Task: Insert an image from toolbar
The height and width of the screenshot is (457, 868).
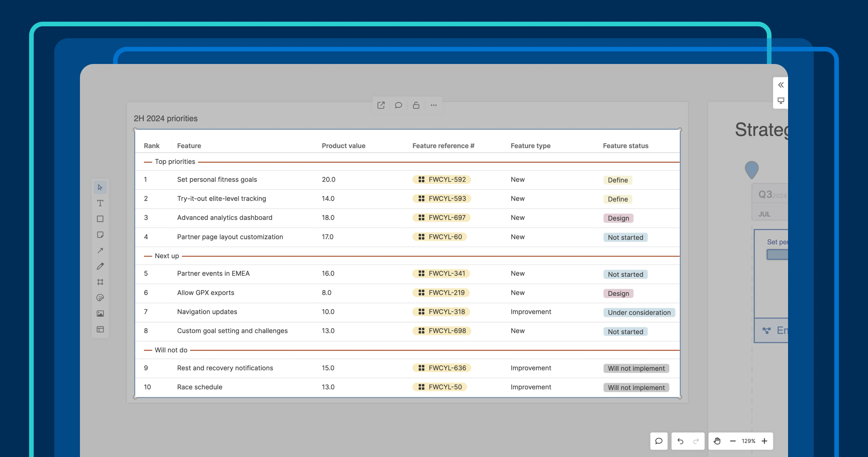Action: tap(100, 313)
